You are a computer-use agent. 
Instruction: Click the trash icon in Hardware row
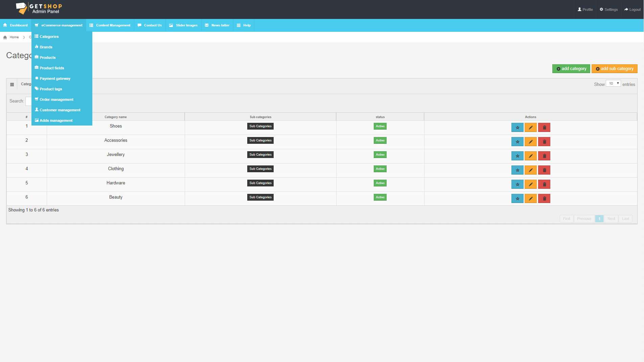tap(544, 184)
